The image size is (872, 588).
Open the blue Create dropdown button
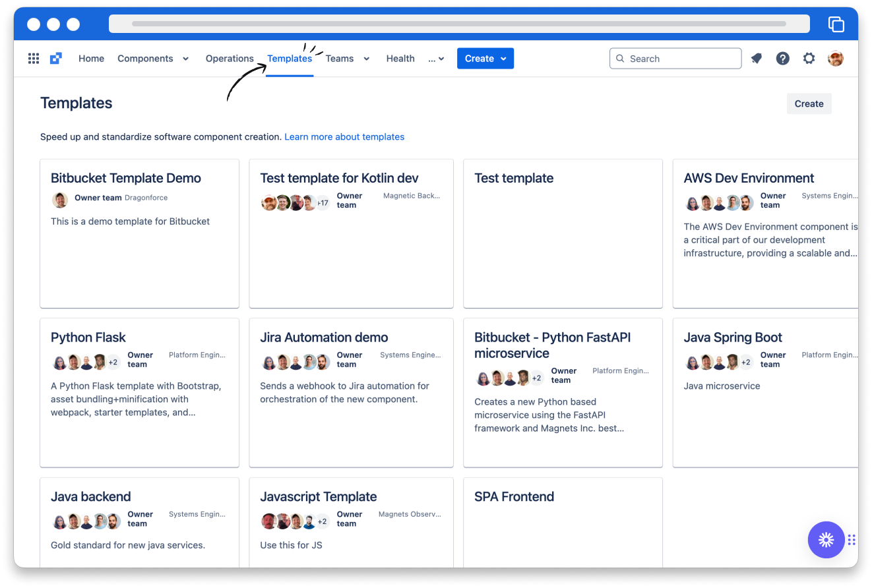(485, 59)
